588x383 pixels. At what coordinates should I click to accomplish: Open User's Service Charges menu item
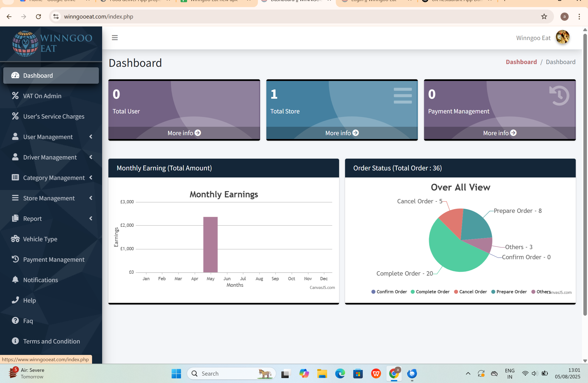pyautogui.click(x=54, y=116)
